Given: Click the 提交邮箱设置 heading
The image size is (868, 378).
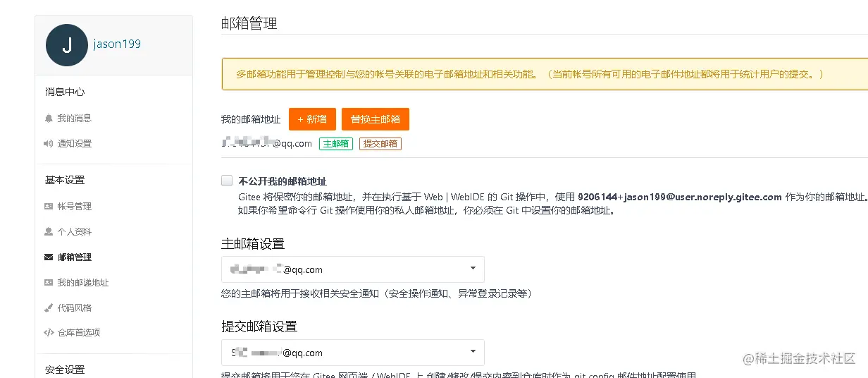Looking at the screenshot, I should tap(259, 327).
